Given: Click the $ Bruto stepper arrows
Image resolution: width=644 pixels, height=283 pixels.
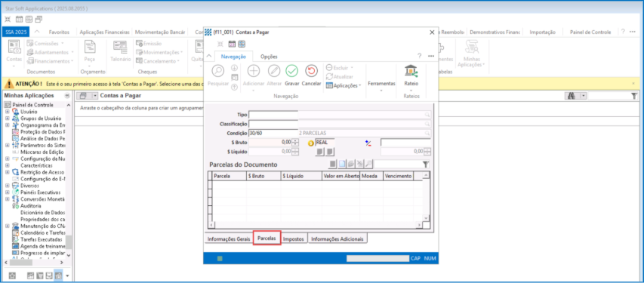Looking at the screenshot, I should click(x=295, y=142).
